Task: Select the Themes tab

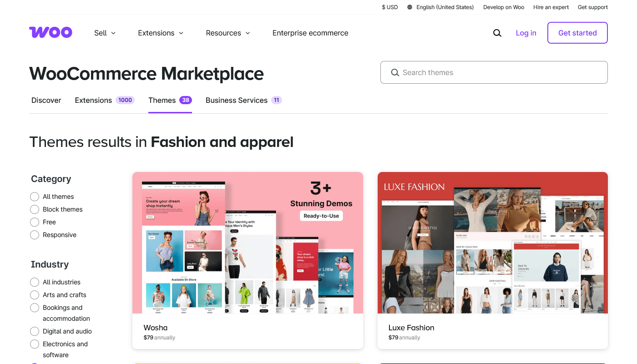Action: 170,100
